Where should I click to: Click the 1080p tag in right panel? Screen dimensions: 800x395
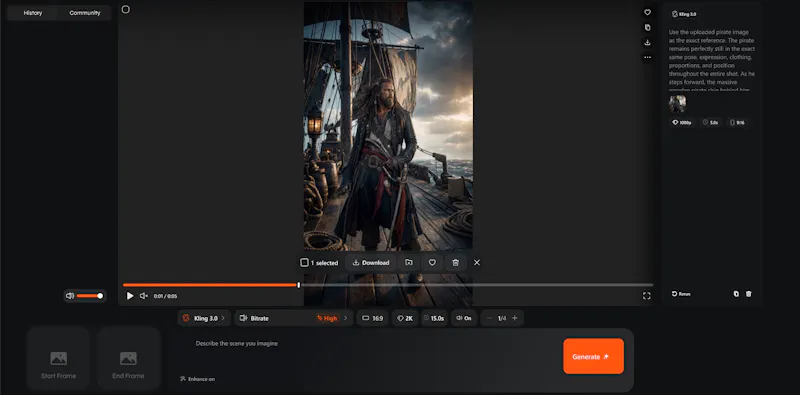682,122
